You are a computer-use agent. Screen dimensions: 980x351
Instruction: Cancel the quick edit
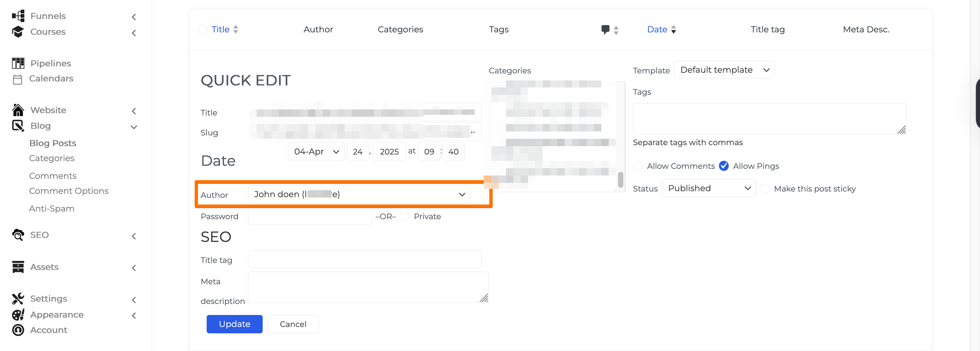[x=293, y=324]
